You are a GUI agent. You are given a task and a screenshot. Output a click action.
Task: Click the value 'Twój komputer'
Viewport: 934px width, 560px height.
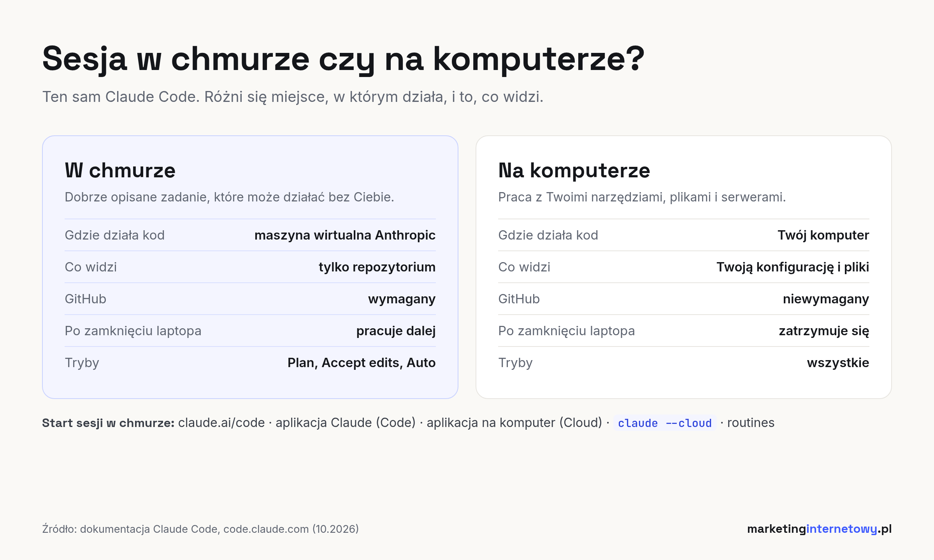pos(823,235)
